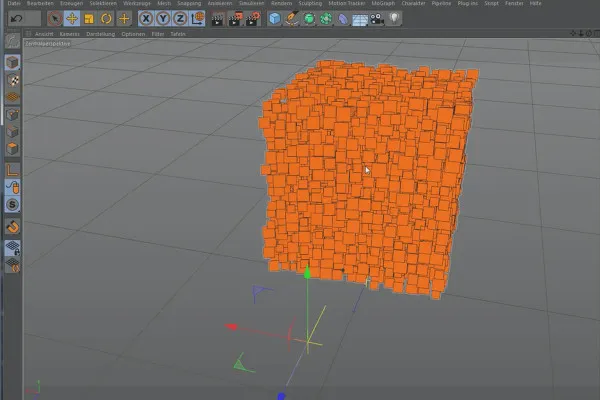Open the viewport Ansicht menu

(44, 34)
